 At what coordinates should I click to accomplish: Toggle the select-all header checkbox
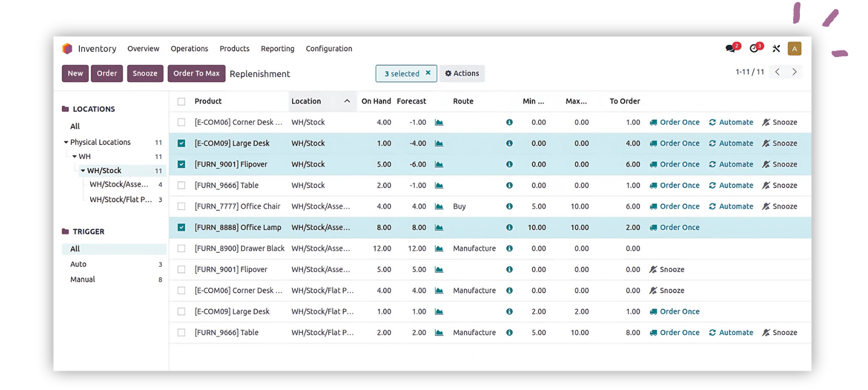click(181, 101)
